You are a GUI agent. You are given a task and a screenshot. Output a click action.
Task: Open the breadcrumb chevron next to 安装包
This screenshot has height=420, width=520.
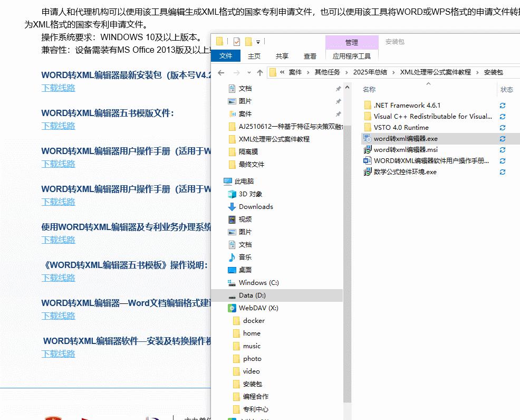coord(476,72)
